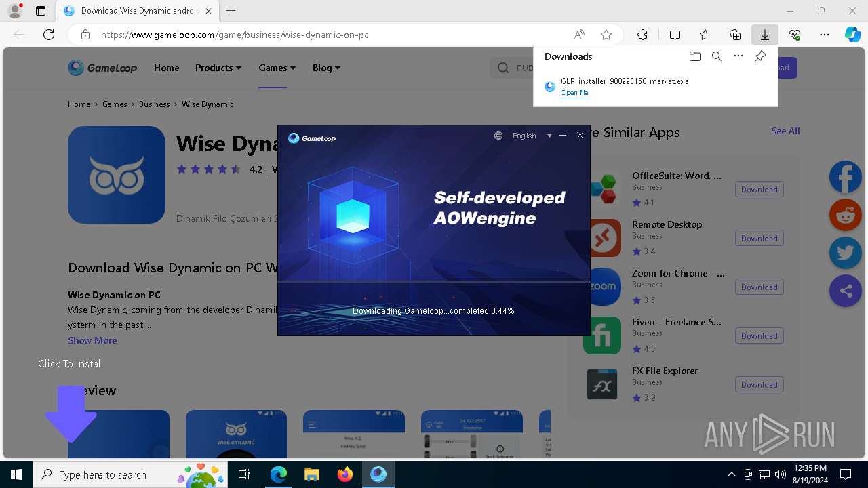Click the website search field
The image size is (868, 488).
click(512, 68)
